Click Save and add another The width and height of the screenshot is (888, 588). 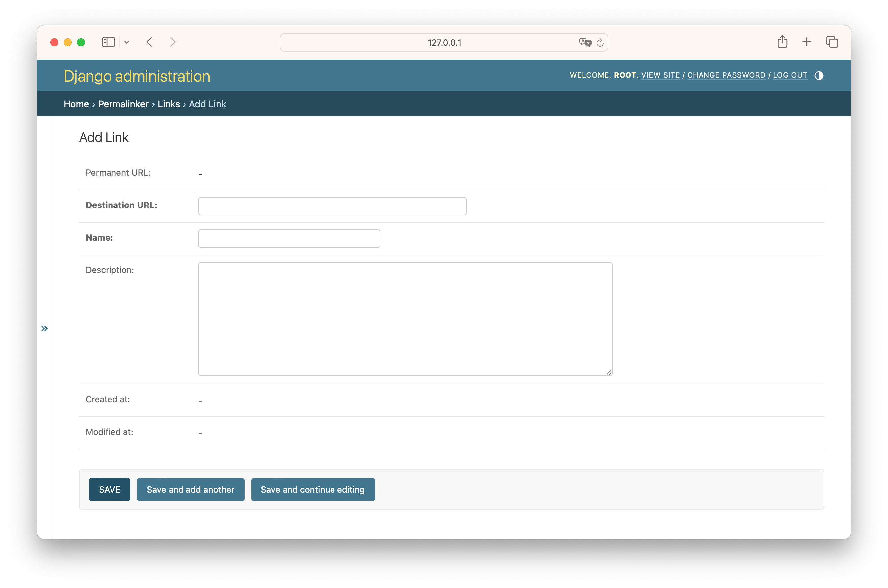(x=190, y=489)
